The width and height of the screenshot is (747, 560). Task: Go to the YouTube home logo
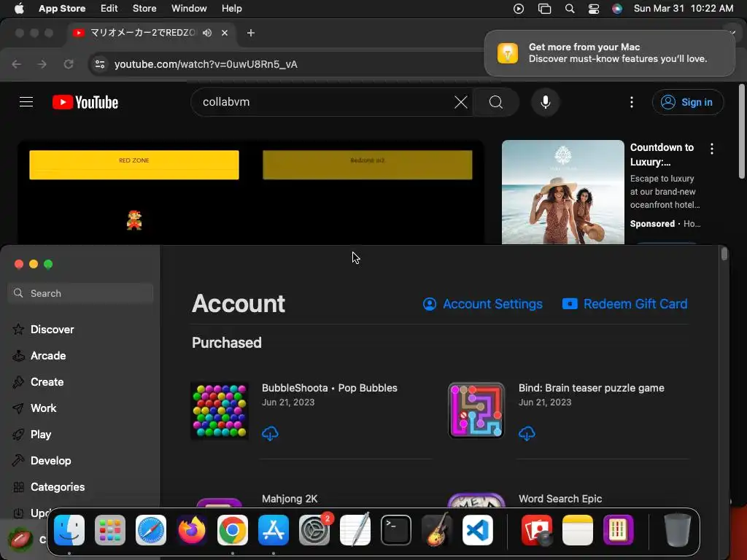click(x=85, y=102)
